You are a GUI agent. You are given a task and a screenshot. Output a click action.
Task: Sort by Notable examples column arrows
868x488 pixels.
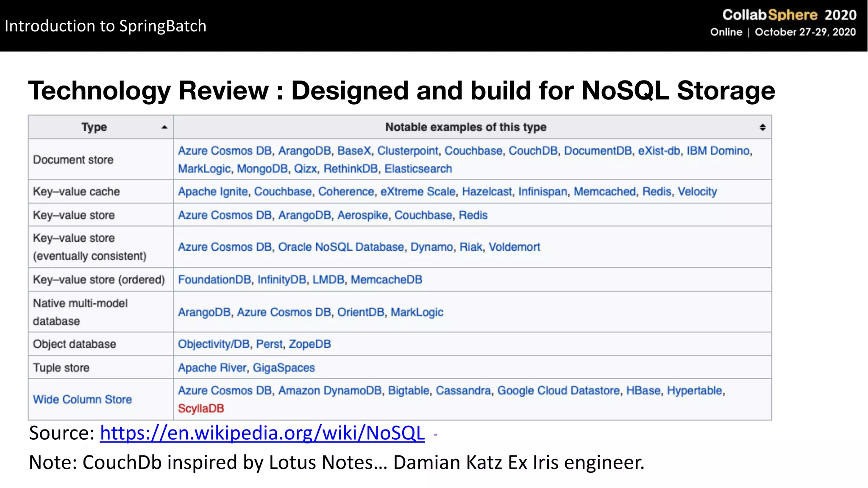click(x=762, y=127)
